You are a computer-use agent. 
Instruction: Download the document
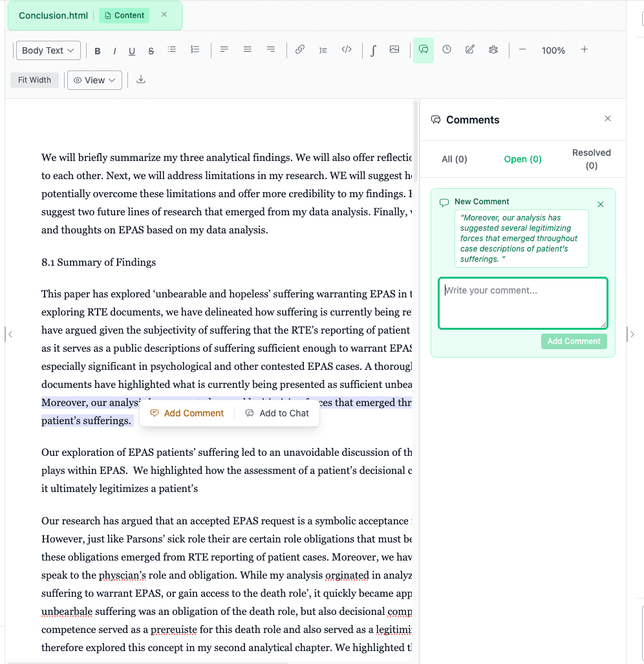[x=141, y=80]
